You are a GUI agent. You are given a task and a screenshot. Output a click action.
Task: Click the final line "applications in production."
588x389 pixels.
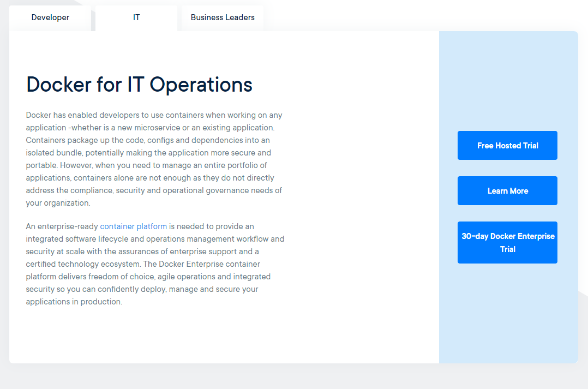coord(74,302)
